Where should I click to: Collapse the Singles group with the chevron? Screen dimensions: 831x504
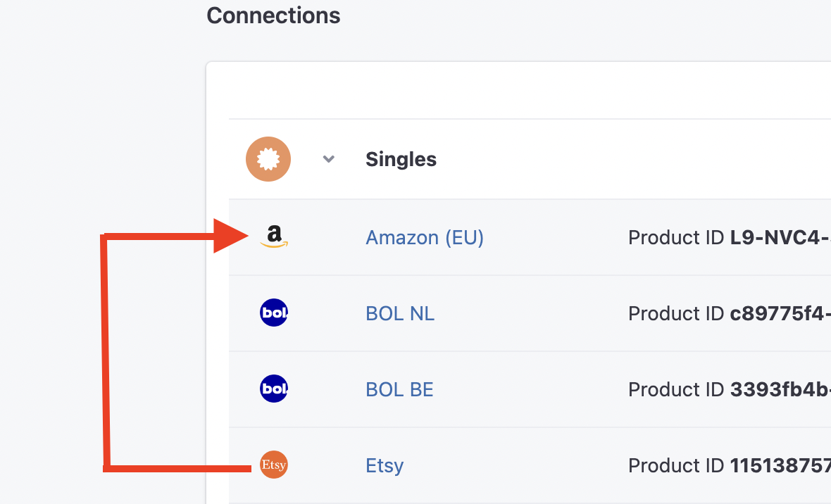coord(329,159)
